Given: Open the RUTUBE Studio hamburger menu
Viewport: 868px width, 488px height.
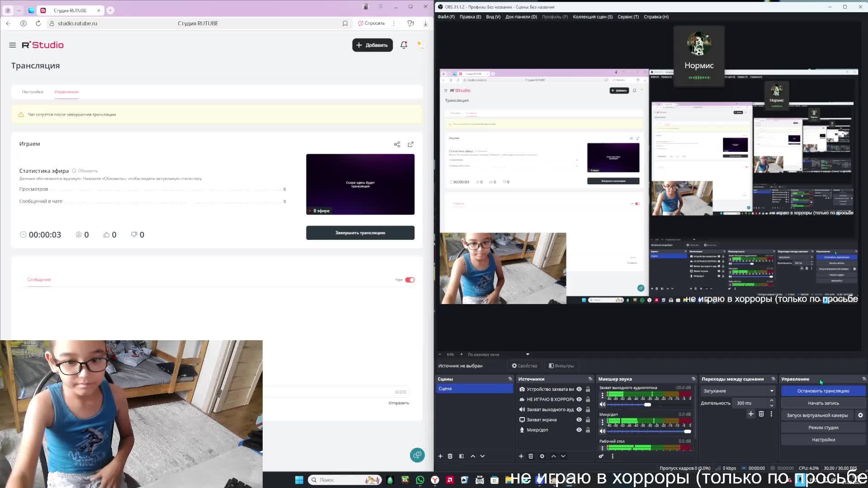Looking at the screenshot, I should [x=12, y=45].
